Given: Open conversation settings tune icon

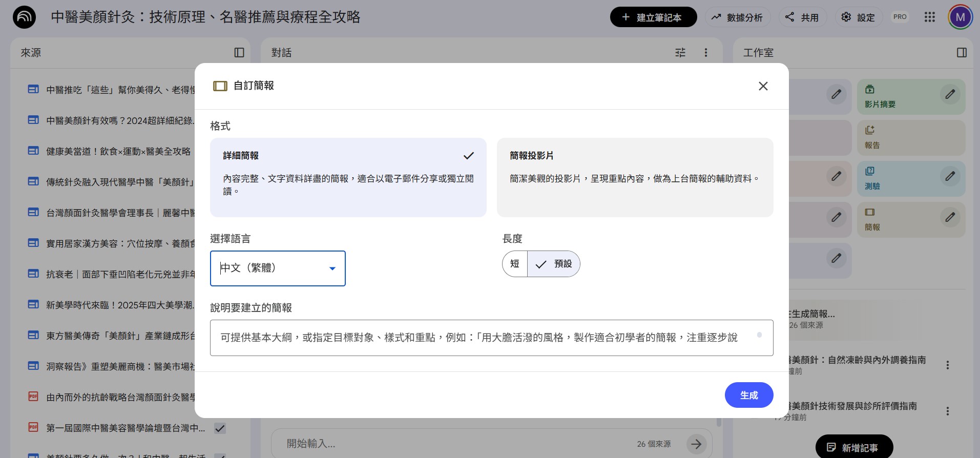Looking at the screenshot, I should (680, 53).
